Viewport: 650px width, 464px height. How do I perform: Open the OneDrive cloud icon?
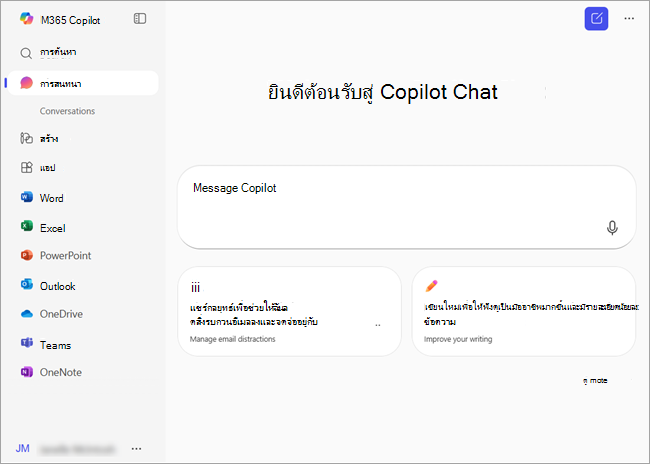coord(27,314)
